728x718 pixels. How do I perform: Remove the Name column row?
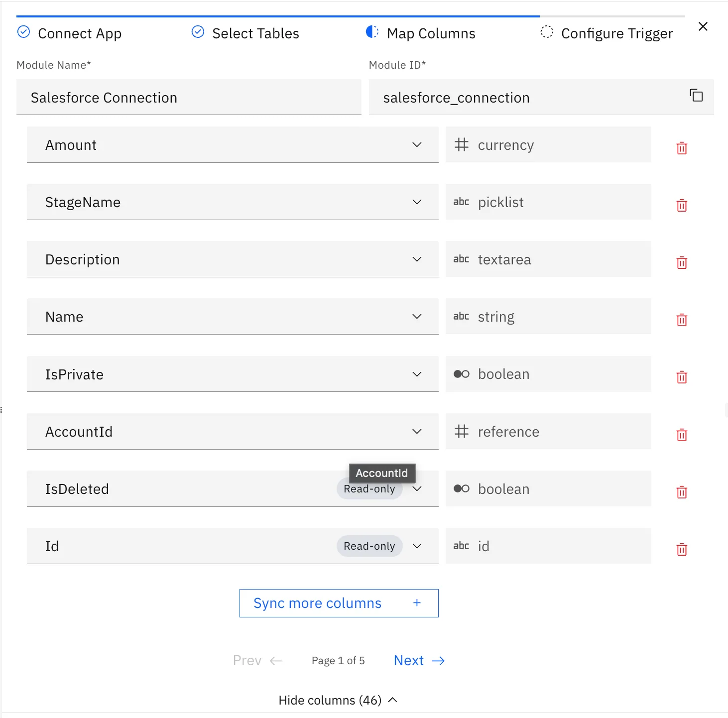[x=682, y=320]
